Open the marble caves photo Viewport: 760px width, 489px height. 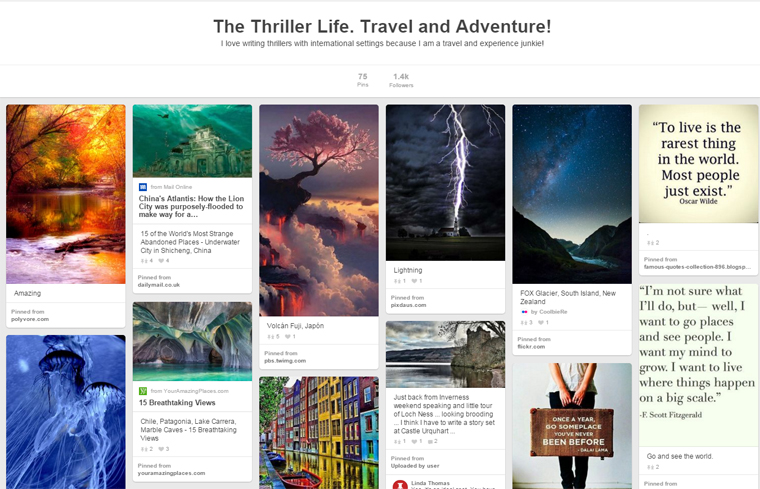[192, 342]
